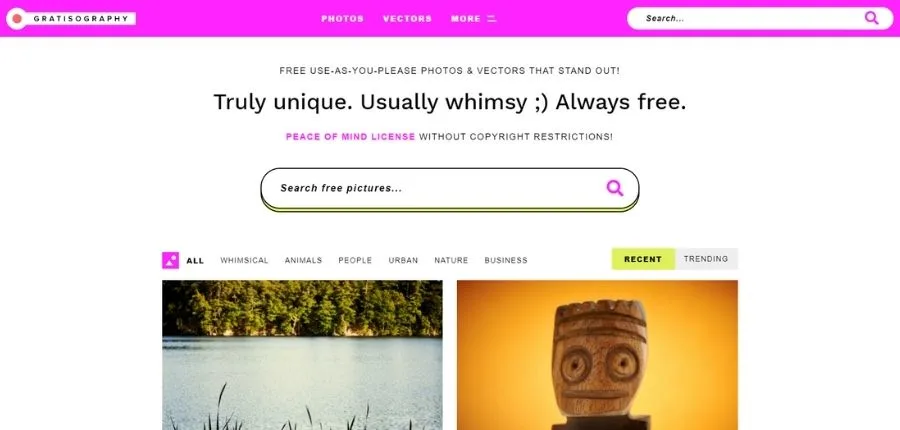Image resolution: width=900 pixels, height=430 pixels.
Task: Filter by WHIMSICAL category
Action: 244,261
